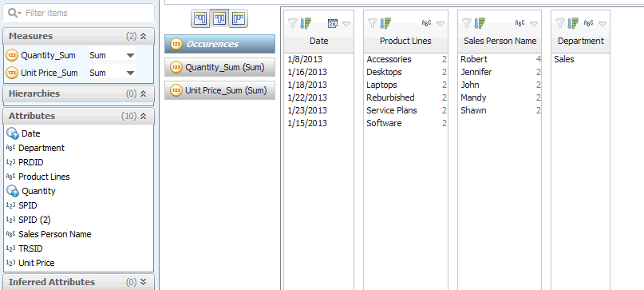
Task: Open the dropdown arrow on Sales Person Name facet
Action: point(534,24)
